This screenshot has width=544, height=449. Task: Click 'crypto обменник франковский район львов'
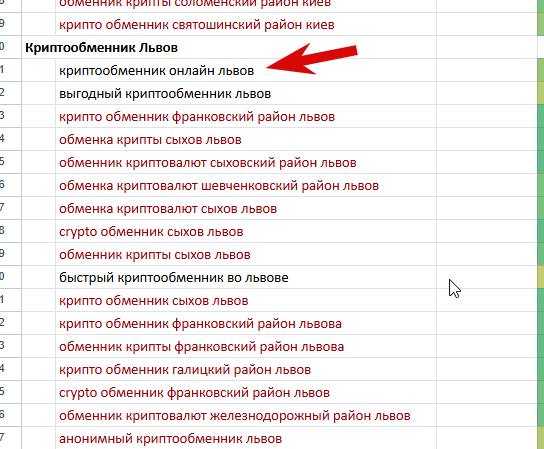[246, 392]
